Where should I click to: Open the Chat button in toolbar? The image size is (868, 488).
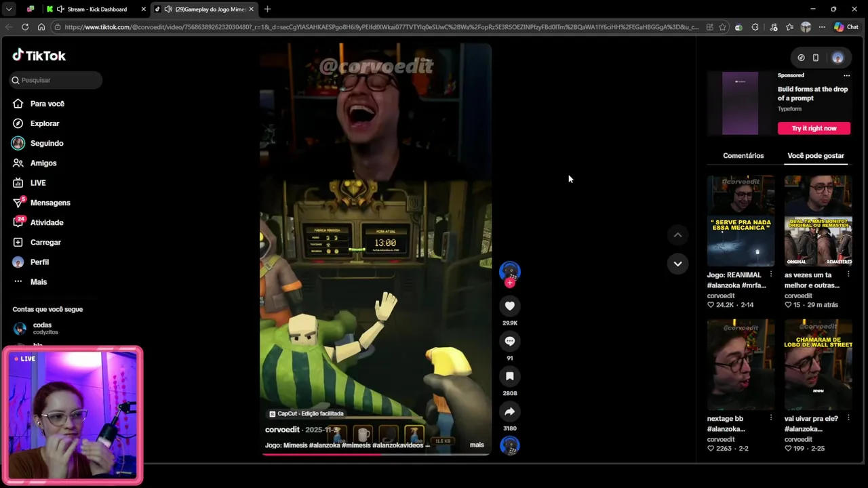[x=846, y=27]
